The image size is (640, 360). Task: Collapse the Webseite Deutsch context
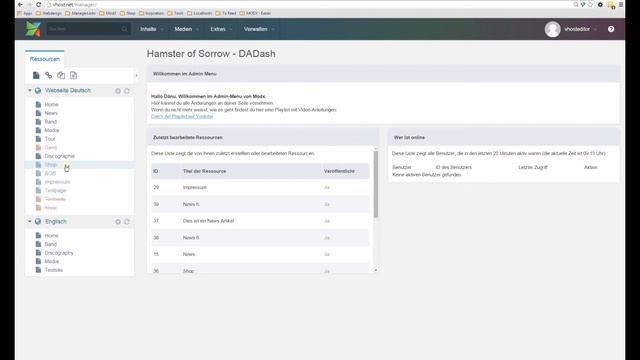click(29, 90)
